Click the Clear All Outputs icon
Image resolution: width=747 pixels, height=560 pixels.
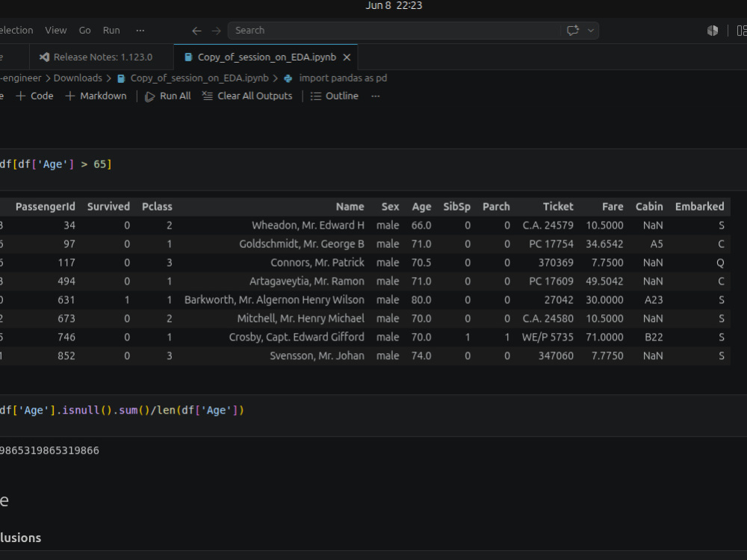[207, 96]
